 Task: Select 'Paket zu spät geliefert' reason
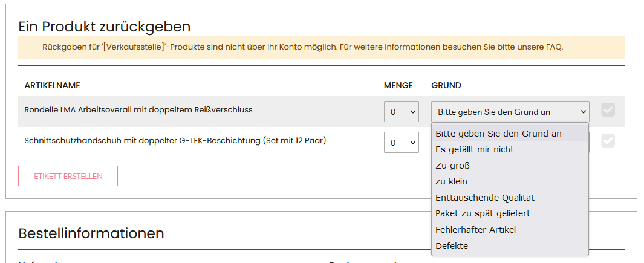click(510, 213)
